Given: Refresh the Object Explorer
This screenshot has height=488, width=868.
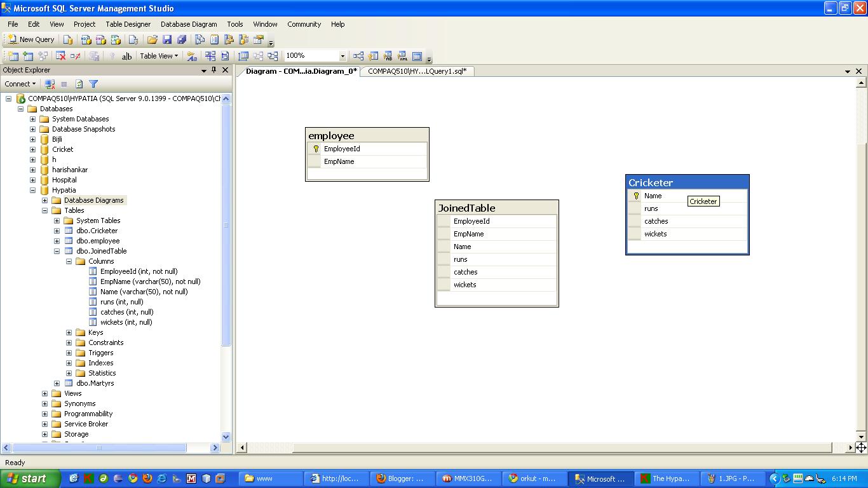Looking at the screenshot, I should tap(79, 84).
